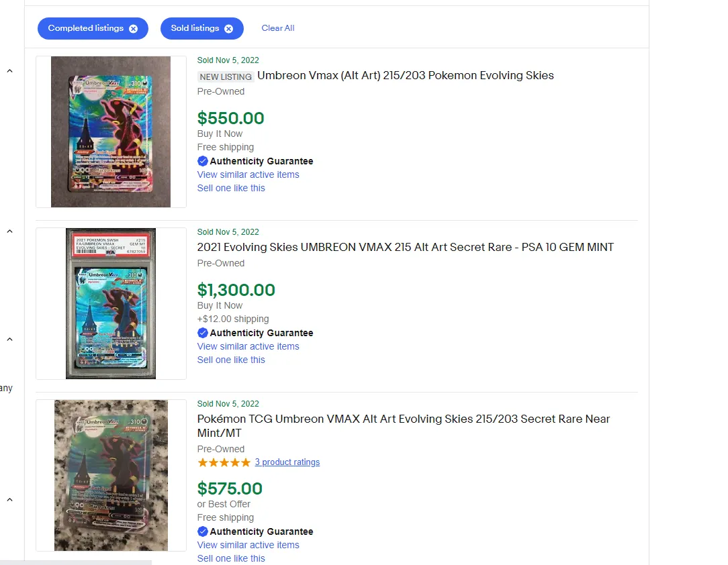Open Umbreon Vmax (Alt Art) 215/203 listing title
Screen dimensions: 728x565
pos(406,75)
